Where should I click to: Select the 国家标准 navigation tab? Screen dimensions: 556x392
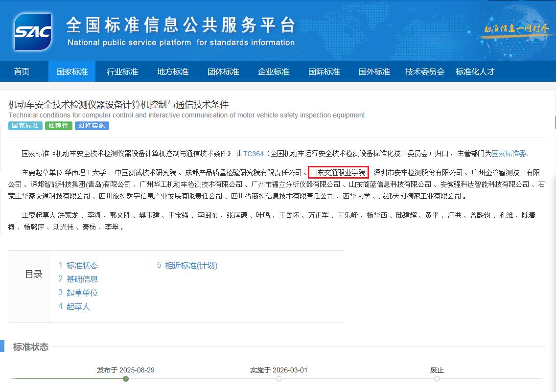coord(72,71)
